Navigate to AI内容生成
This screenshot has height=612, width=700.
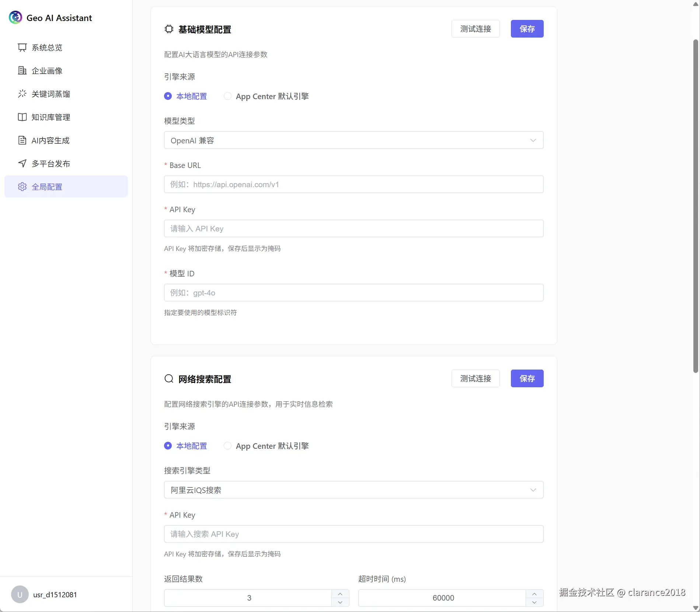pyautogui.click(x=66, y=140)
